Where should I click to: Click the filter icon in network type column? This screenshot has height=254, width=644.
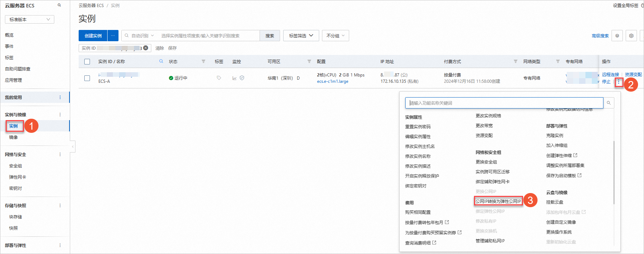tap(558, 61)
